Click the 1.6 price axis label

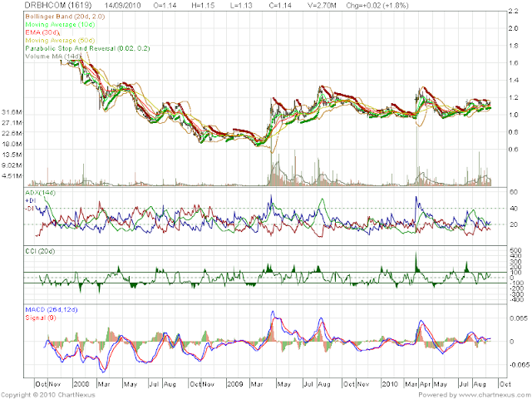pos(514,63)
